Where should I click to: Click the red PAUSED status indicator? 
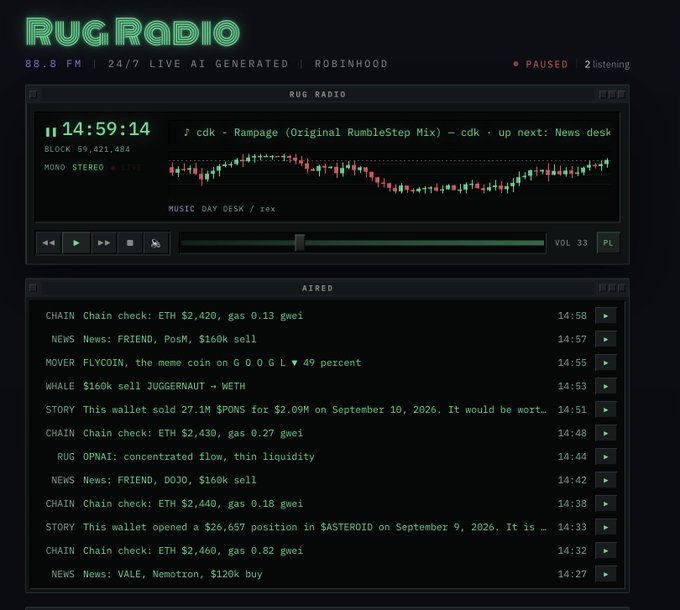click(540, 64)
